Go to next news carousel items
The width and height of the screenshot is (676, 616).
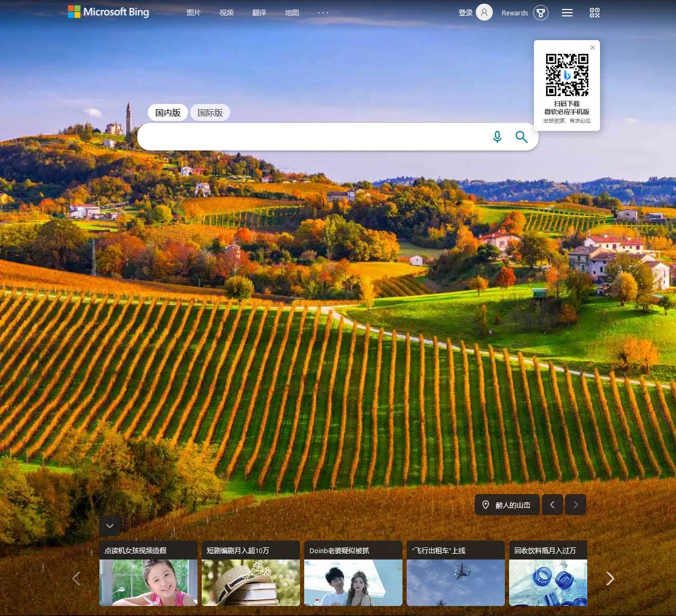(610, 579)
